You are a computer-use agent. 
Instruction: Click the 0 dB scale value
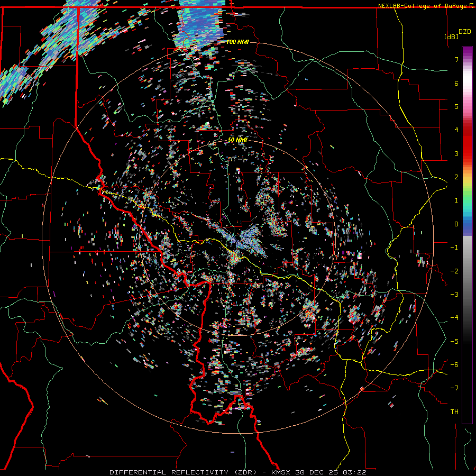click(456, 224)
